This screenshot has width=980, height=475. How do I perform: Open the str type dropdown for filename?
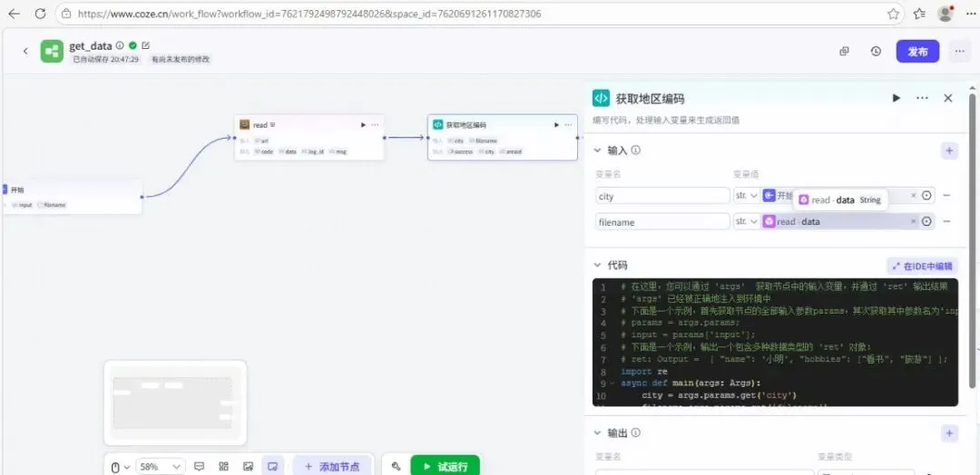coord(746,221)
